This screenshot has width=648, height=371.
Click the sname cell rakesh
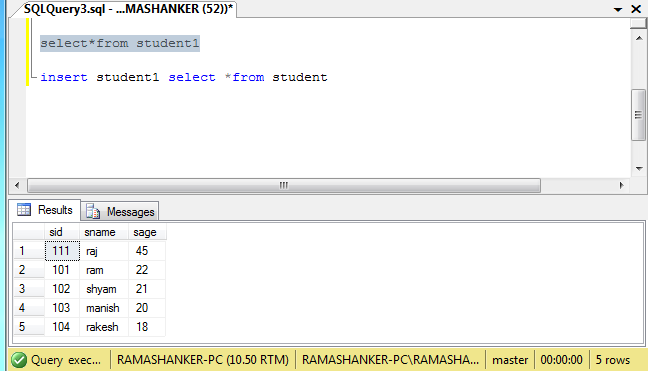(104, 327)
